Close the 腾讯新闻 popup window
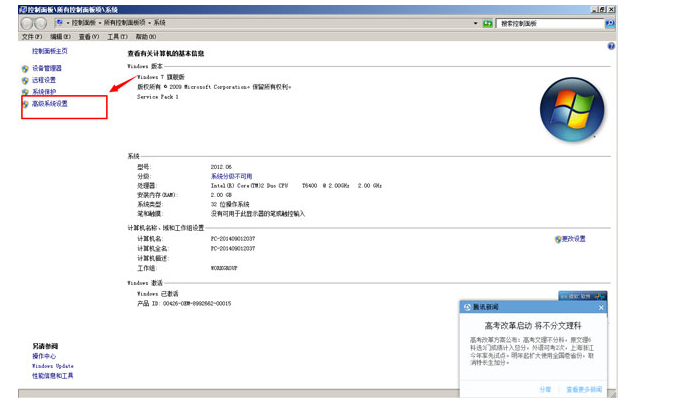The width and height of the screenshot is (676, 407). [601, 308]
